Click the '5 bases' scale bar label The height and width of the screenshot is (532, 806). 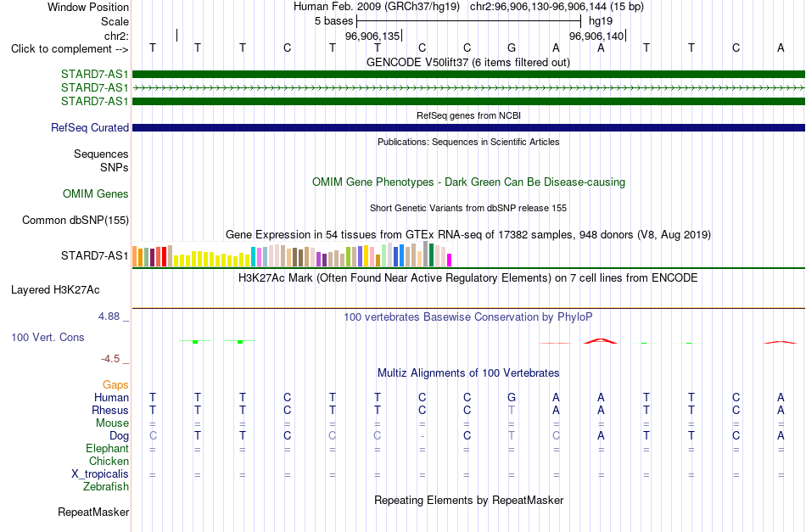click(x=334, y=21)
